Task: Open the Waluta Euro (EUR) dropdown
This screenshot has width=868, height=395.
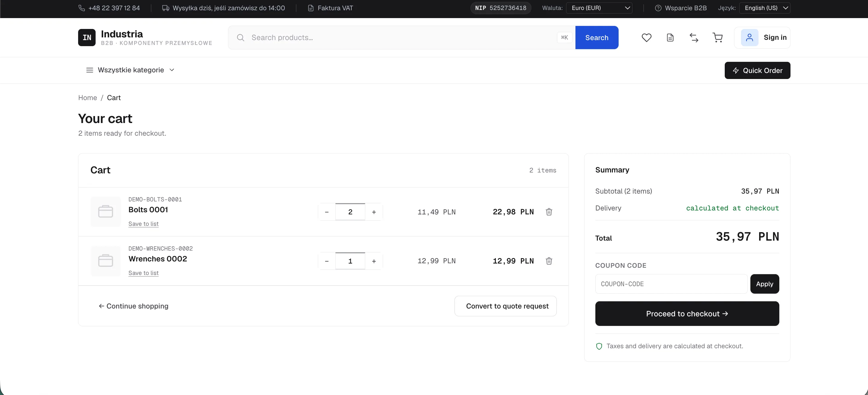Action: point(599,8)
